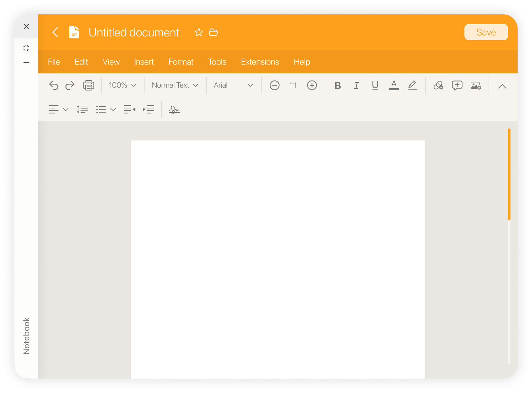532x393 pixels.
Task: Toggle italic formatting
Action: [x=356, y=85]
